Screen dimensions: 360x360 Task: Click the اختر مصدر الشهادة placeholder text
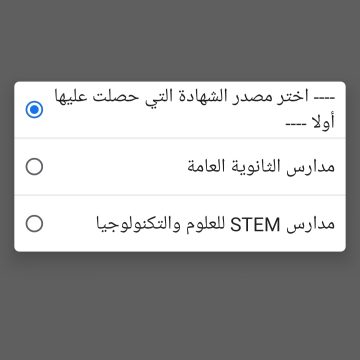[195, 109]
